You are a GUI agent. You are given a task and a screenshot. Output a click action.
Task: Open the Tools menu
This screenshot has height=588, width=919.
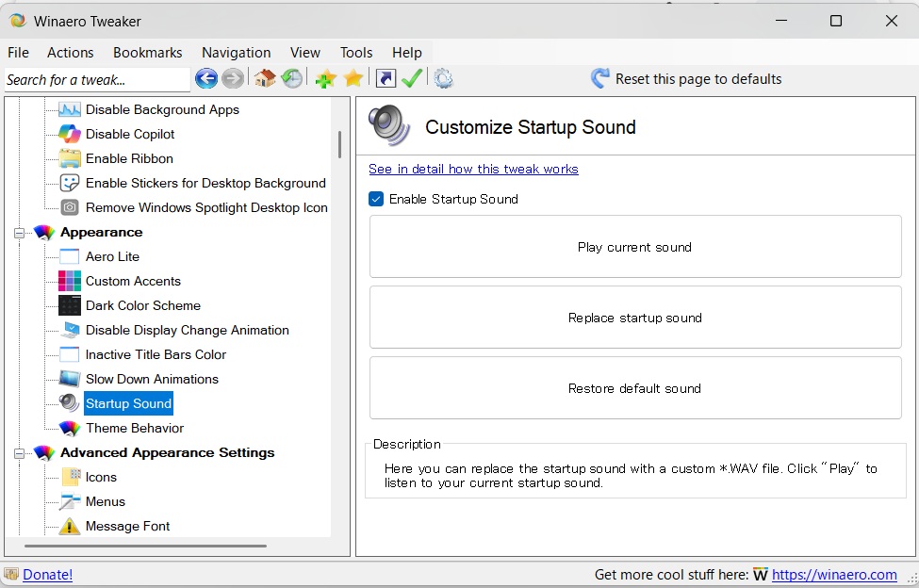(x=356, y=53)
